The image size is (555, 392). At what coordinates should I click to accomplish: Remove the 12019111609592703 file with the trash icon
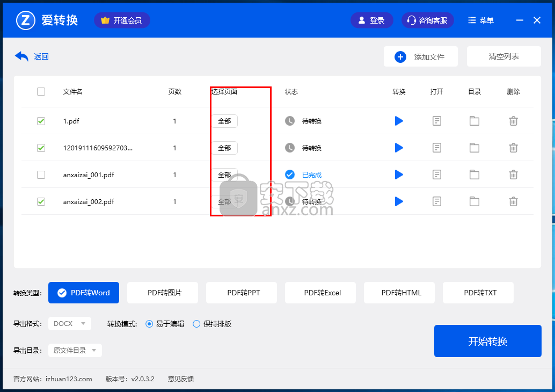point(513,148)
